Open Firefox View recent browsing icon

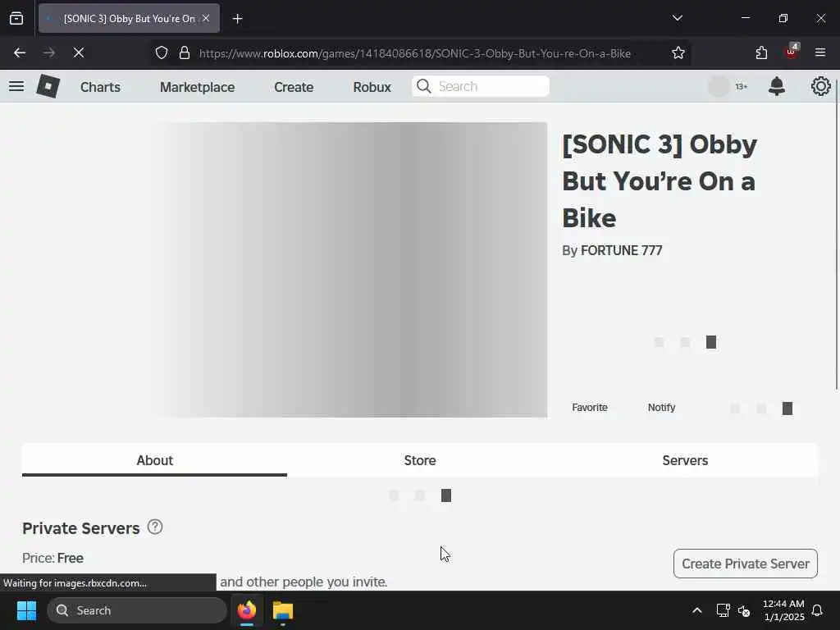click(16, 18)
